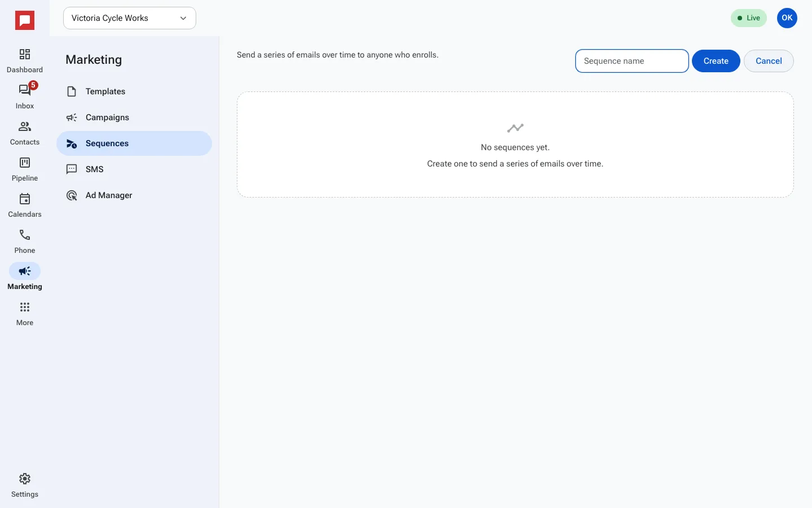Viewport: 812px width, 508px height.
Task: Open the Dashboard icon in the rail
Action: (25, 54)
